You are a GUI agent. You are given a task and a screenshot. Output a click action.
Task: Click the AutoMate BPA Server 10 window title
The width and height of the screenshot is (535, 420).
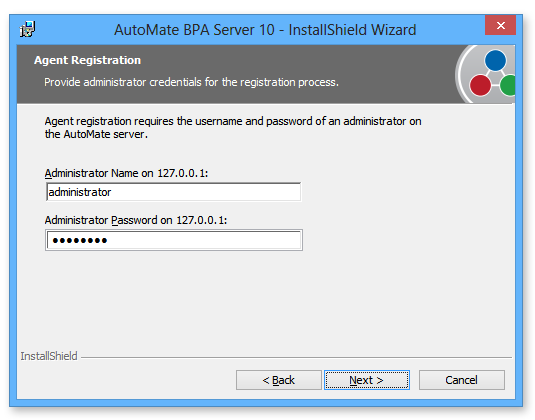click(265, 30)
